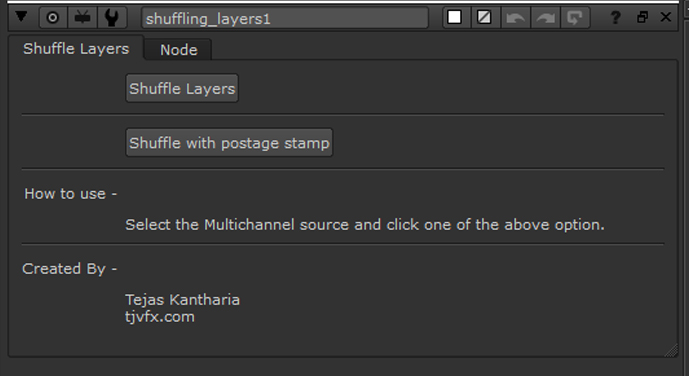The width and height of the screenshot is (689, 376).
Task: Click the Tejas Kantharia author name
Action: click(182, 300)
